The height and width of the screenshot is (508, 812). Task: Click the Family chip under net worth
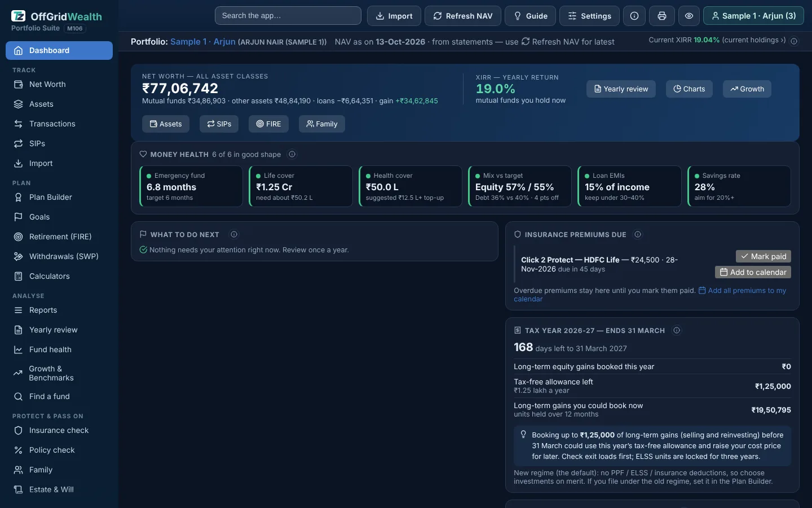322,124
